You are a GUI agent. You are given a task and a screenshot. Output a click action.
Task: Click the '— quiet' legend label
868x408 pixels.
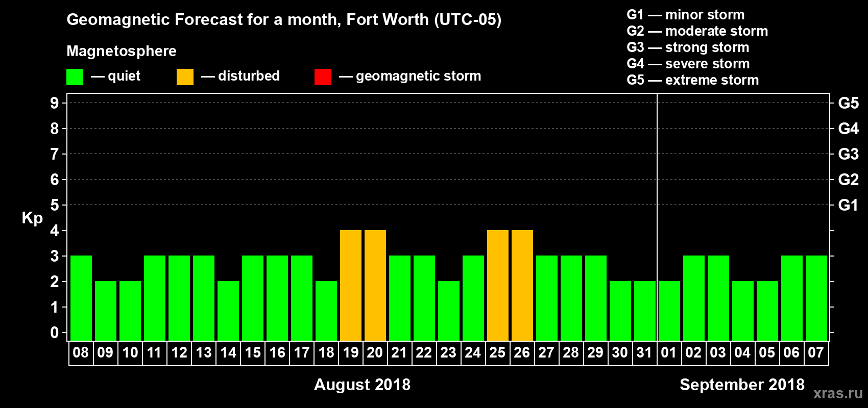pos(115,76)
